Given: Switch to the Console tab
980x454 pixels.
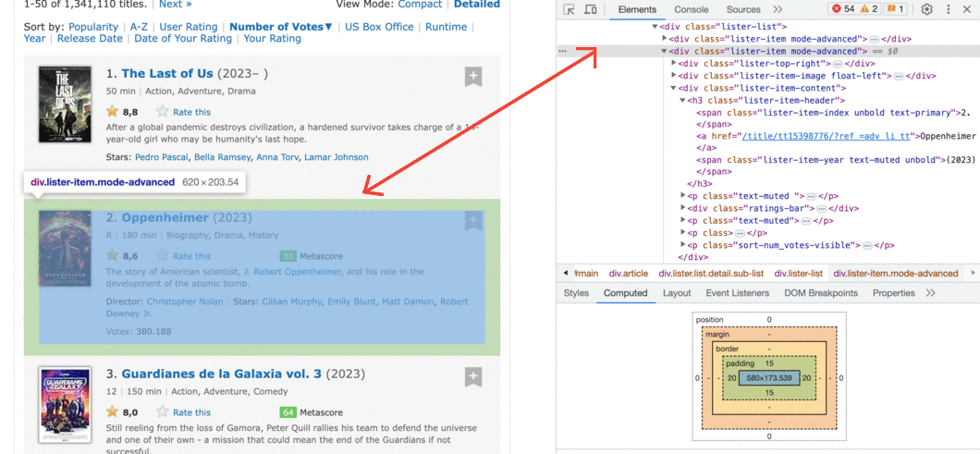Looking at the screenshot, I should [x=692, y=9].
